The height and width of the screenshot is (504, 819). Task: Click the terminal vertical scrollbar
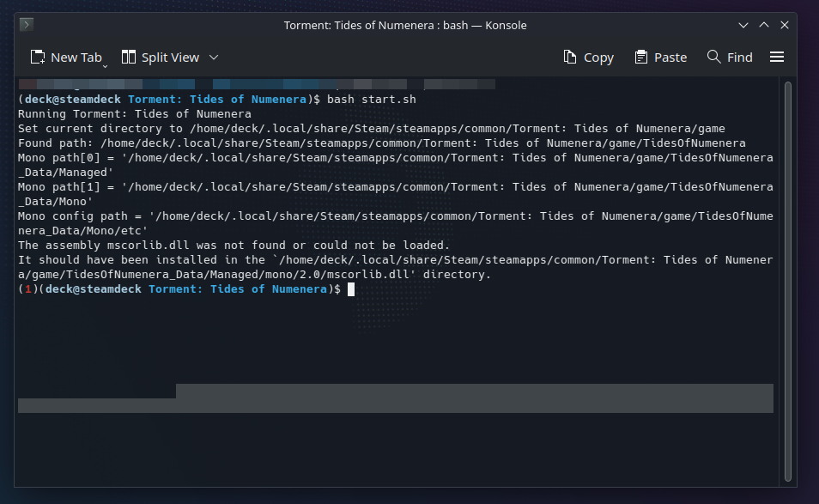(x=787, y=281)
